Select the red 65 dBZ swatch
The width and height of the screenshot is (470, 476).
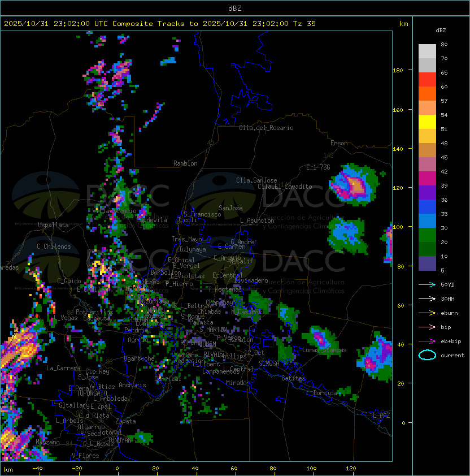click(x=427, y=80)
